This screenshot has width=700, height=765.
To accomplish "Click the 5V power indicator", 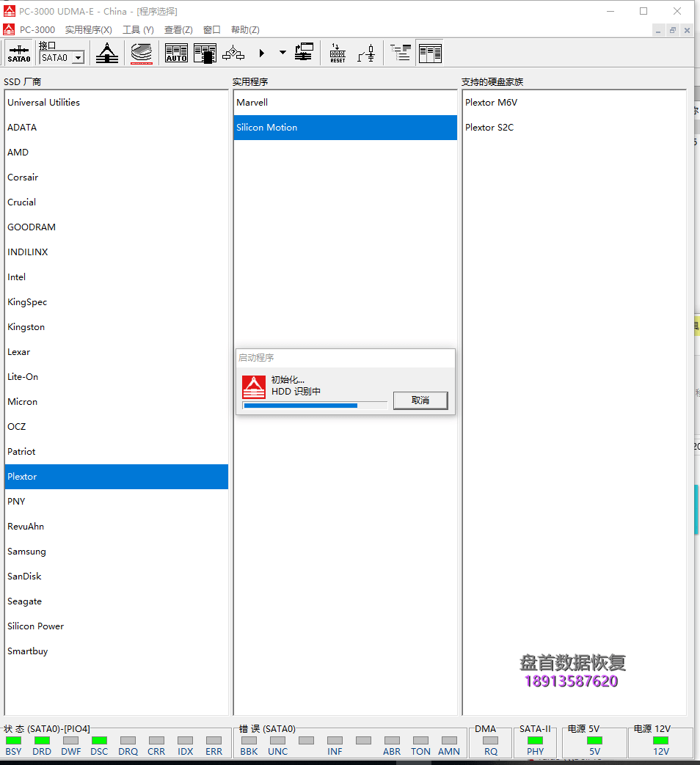I will pyautogui.click(x=594, y=741).
